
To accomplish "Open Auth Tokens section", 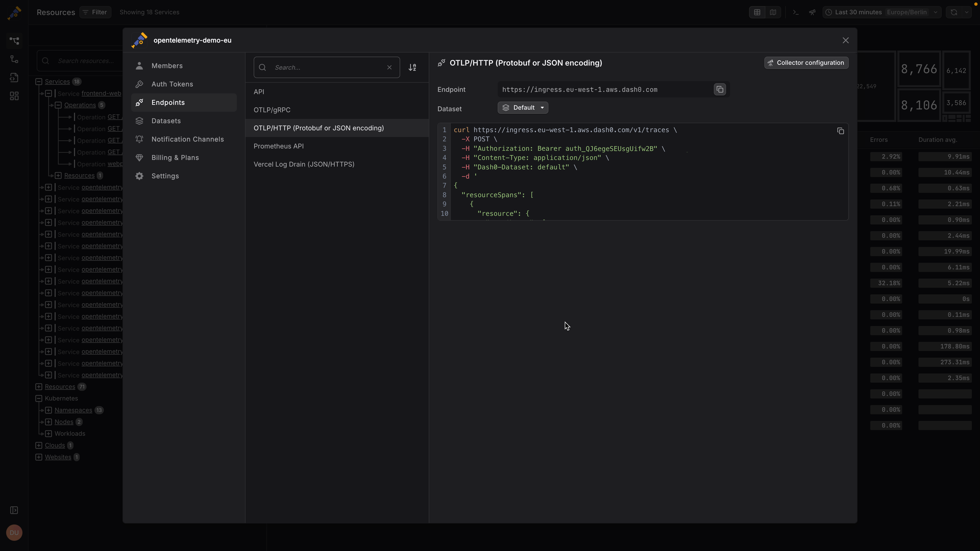I will pyautogui.click(x=184, y=84).
